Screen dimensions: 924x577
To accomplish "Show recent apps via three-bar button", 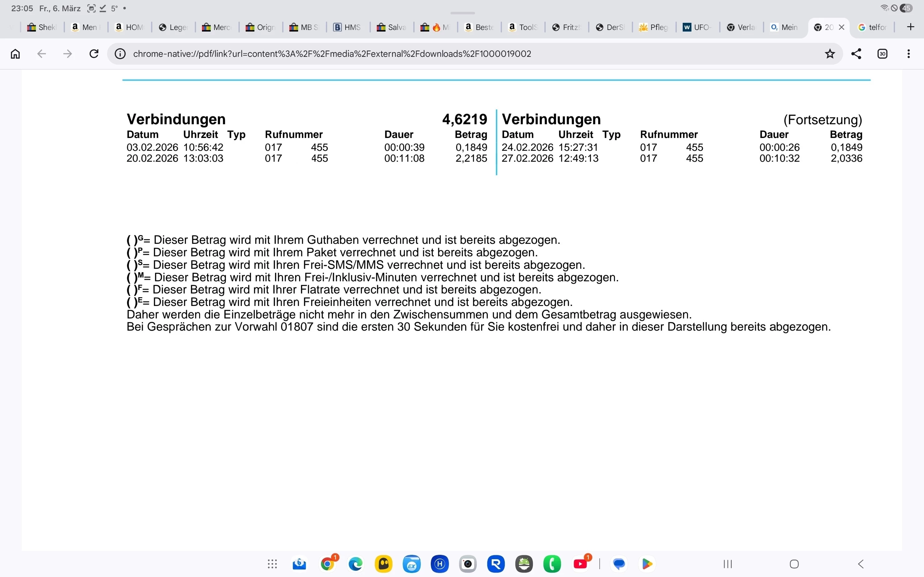I will point(728,564).
